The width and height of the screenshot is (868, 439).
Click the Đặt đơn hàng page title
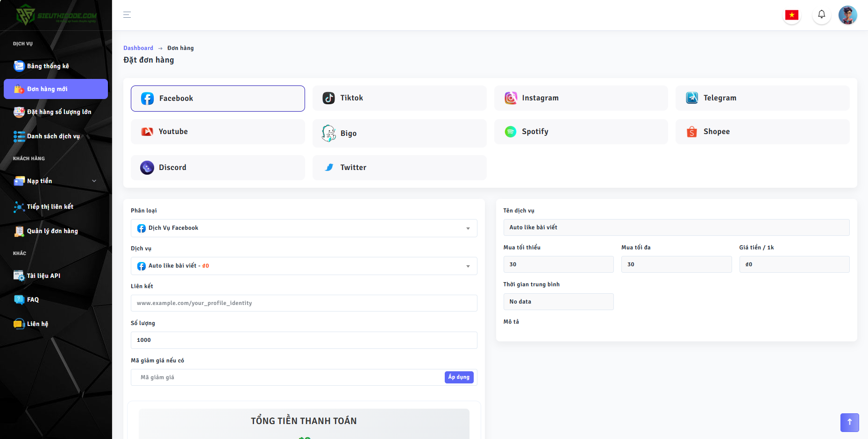(149, 60)
